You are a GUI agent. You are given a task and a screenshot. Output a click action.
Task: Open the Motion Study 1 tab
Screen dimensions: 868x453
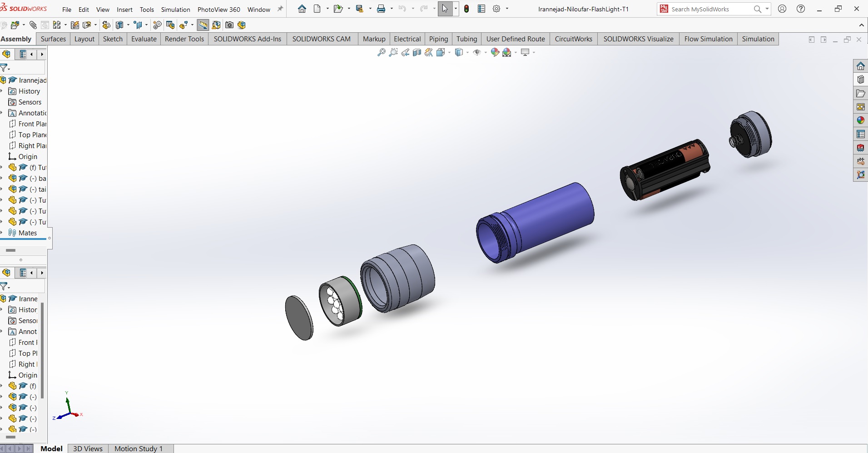(x=138, y=448)
